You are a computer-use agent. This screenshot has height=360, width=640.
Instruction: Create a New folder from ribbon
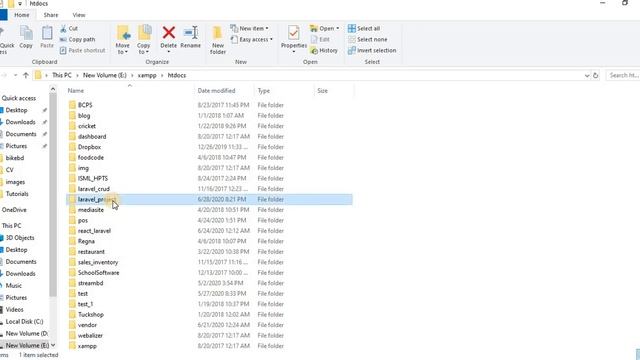(218, 40)
